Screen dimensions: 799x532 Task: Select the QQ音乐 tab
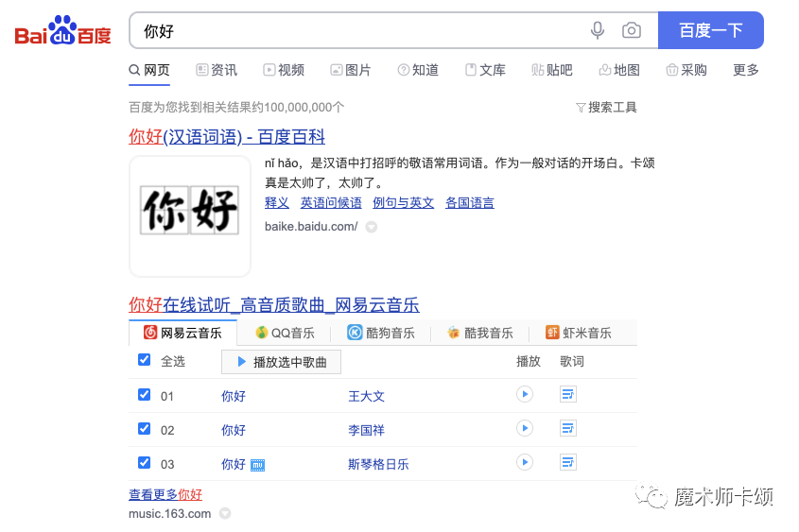[285, 333]
